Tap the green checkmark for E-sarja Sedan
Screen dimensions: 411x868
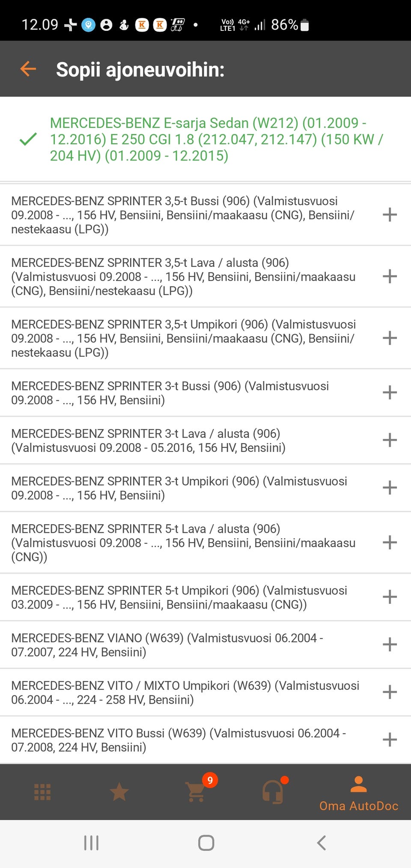click(28, 139)
